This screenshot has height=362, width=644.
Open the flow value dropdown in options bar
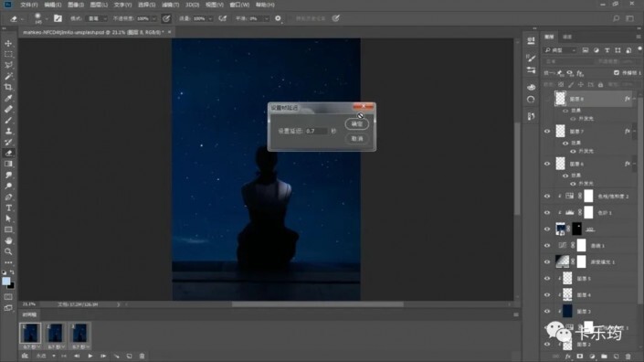pyautogui.click(x=210, y=18)
